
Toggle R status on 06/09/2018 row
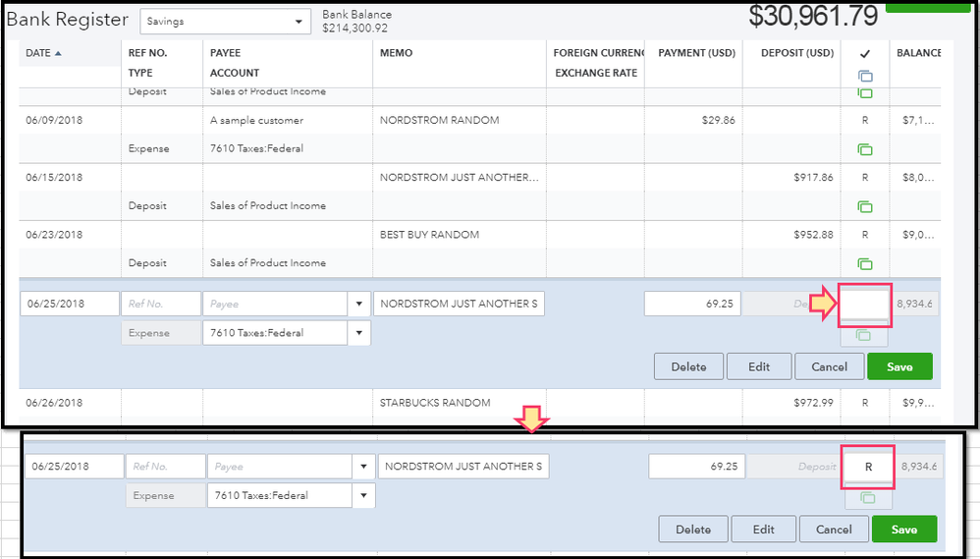click(865, 120)
